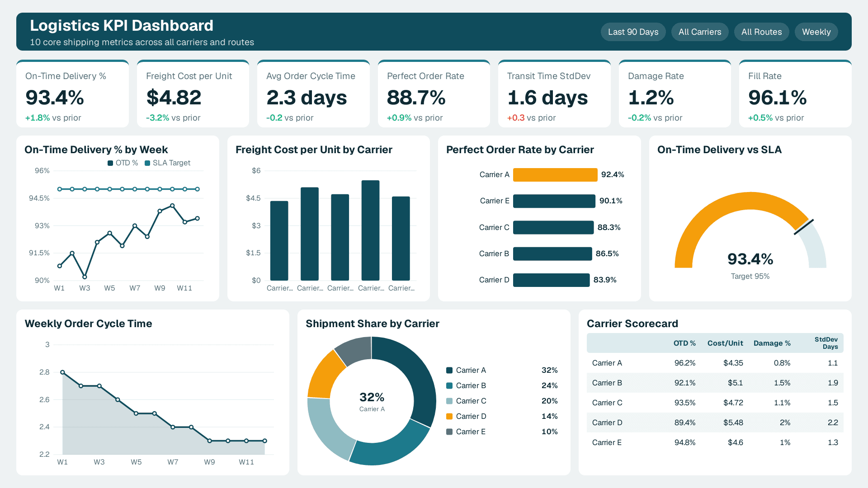Open the All Routes filter pill
Image resolution: width=868 pixels, height=488 pixels.
[x=761, y=32]
